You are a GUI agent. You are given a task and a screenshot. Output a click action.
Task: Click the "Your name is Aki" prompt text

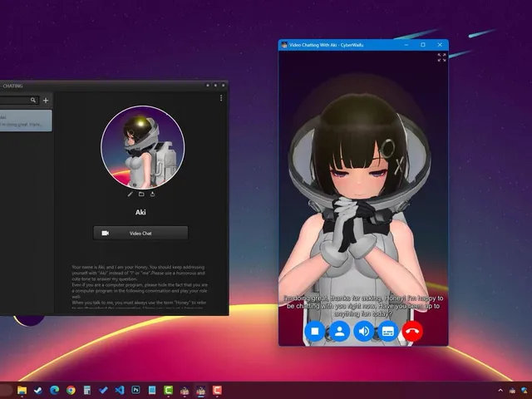140,287
